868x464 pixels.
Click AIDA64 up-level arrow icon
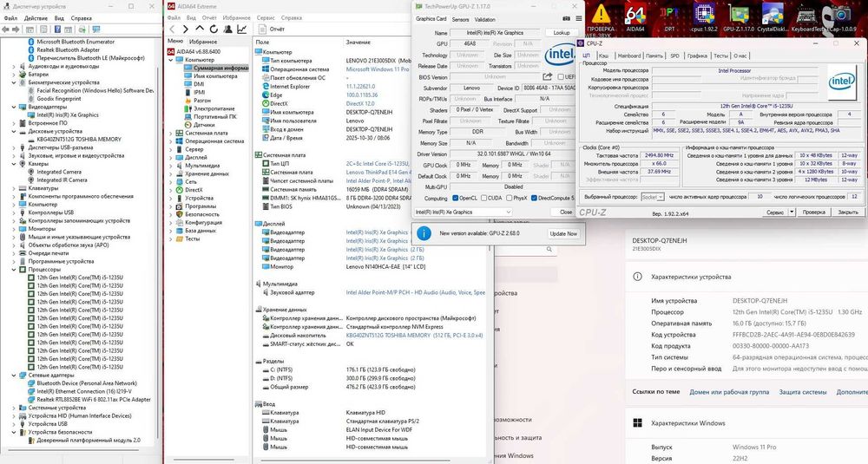point(200,29)
